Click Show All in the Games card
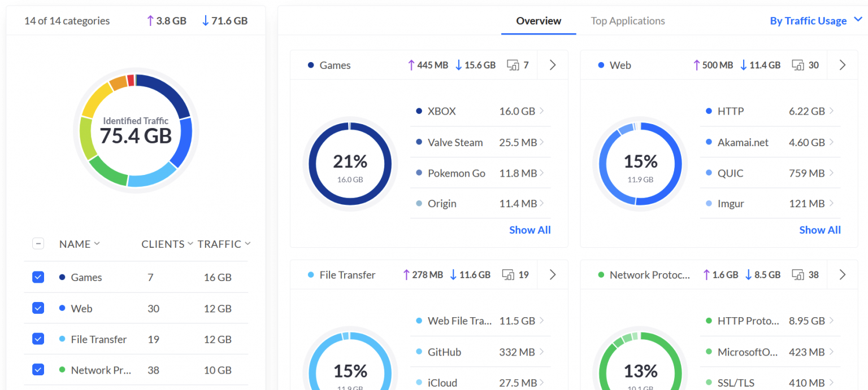Screen dimensions: 868x390 [x=530, y=230]
